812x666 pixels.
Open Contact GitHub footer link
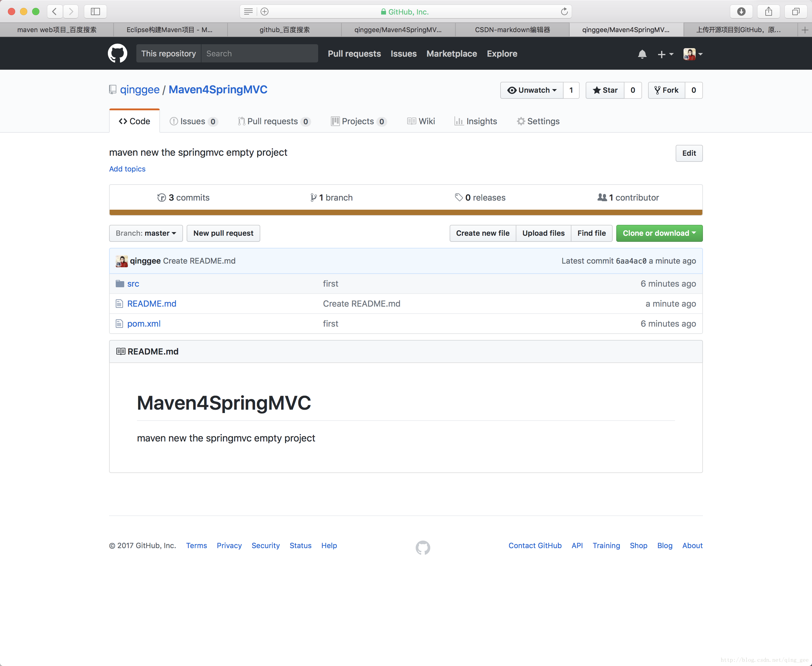535,545
